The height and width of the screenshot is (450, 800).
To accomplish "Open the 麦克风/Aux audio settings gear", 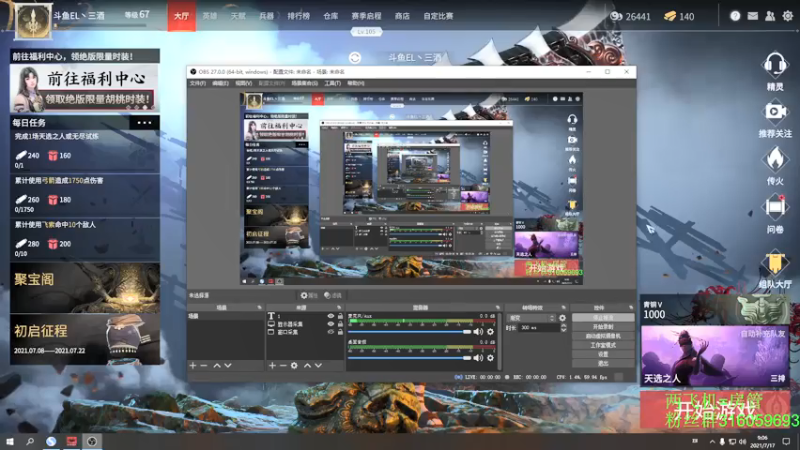I will [x=490, y=332].
